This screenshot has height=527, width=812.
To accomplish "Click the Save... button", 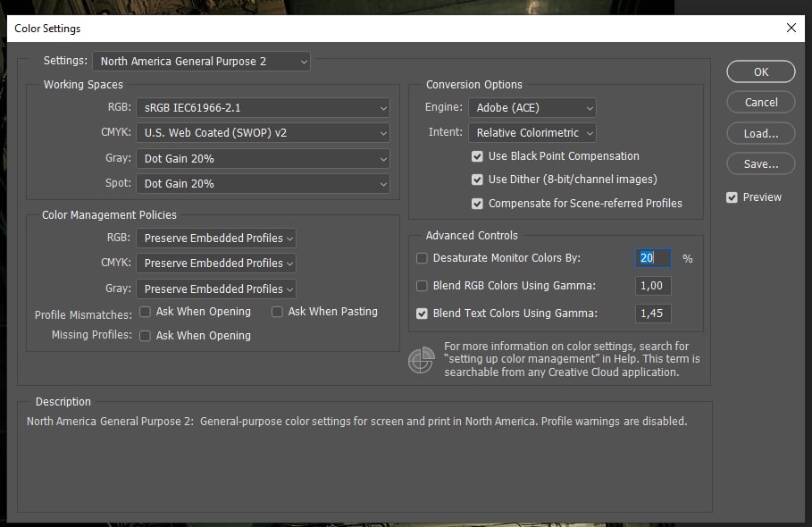I will 761,164.
